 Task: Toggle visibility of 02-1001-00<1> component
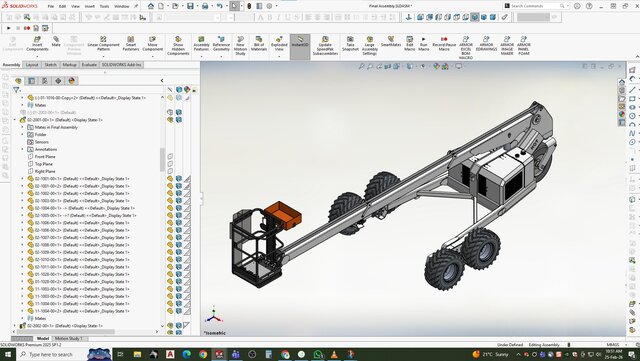pos(170,179)
